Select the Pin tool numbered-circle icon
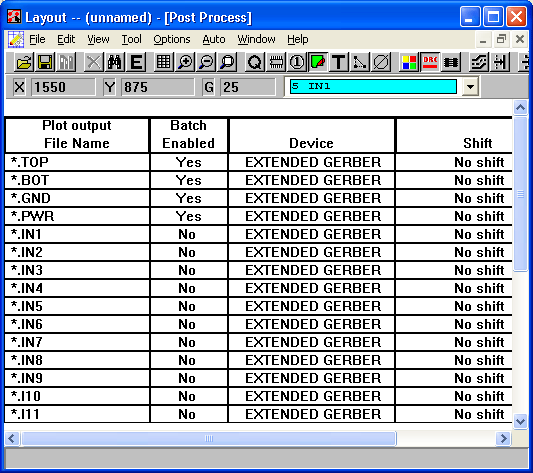The image size is (533, 473). [x=297, y=62]
